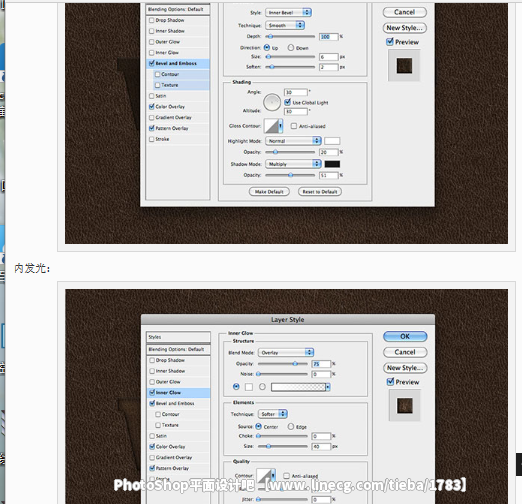Click preview thumbnail in Inner Glow dialog

click(x=405, y=405)
